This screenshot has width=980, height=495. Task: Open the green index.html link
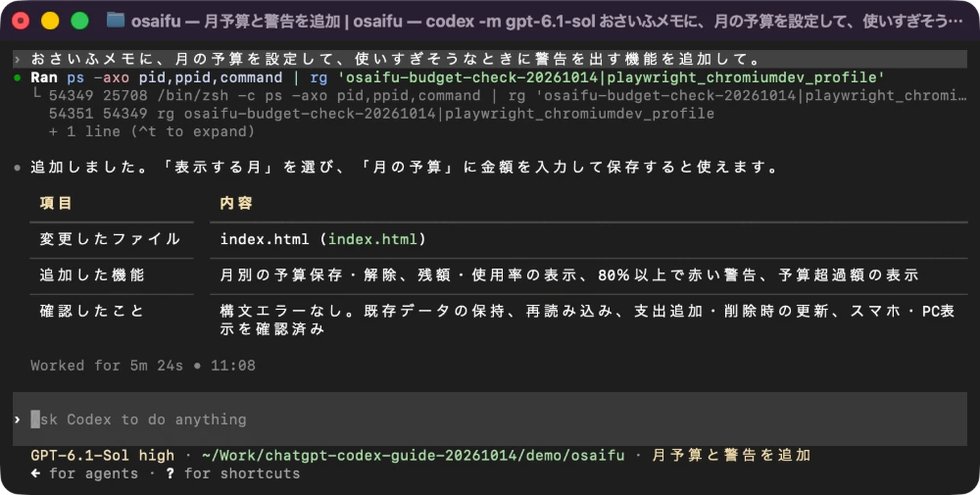tap(372, 239)
